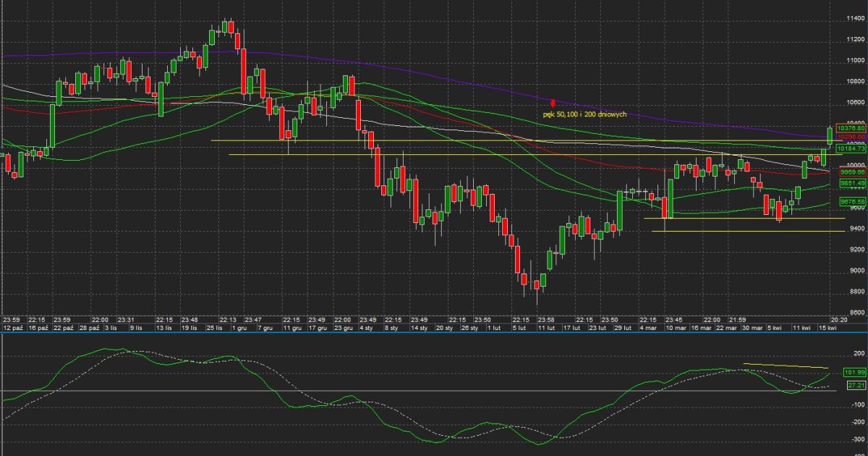Click the 10376.80 current price label
This screenshot has height=456, width=868.
[x=850, y=128]
